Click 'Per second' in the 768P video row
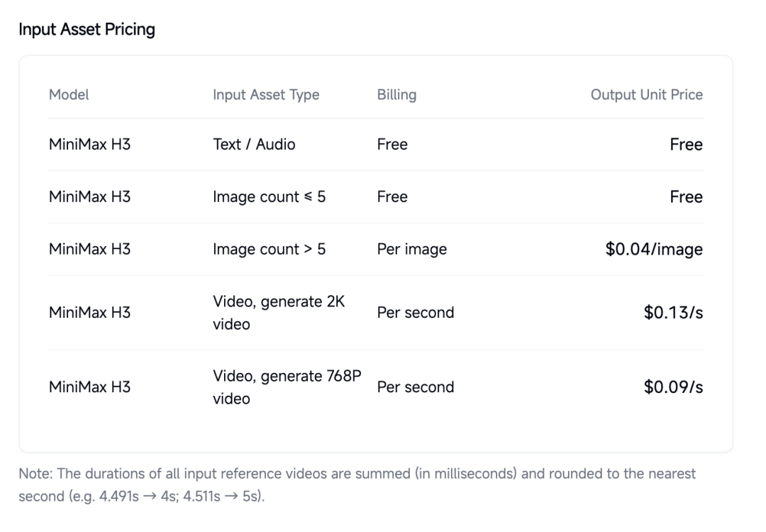This screenshot has width=766, height=532. (x=416, y=387)
